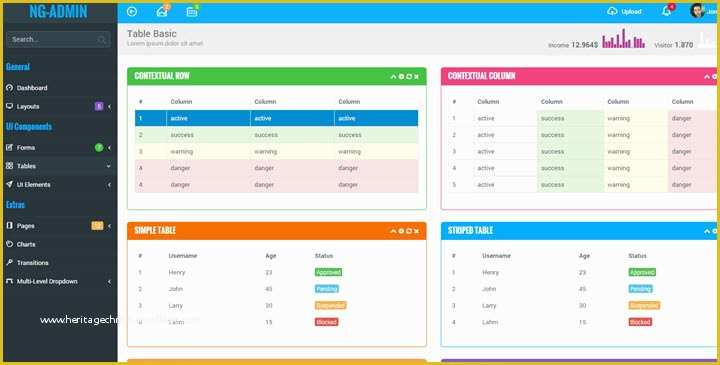Select the blue active row in Contextual Row
Viewport: 720px width, 365px height.
tap(276, 118)
